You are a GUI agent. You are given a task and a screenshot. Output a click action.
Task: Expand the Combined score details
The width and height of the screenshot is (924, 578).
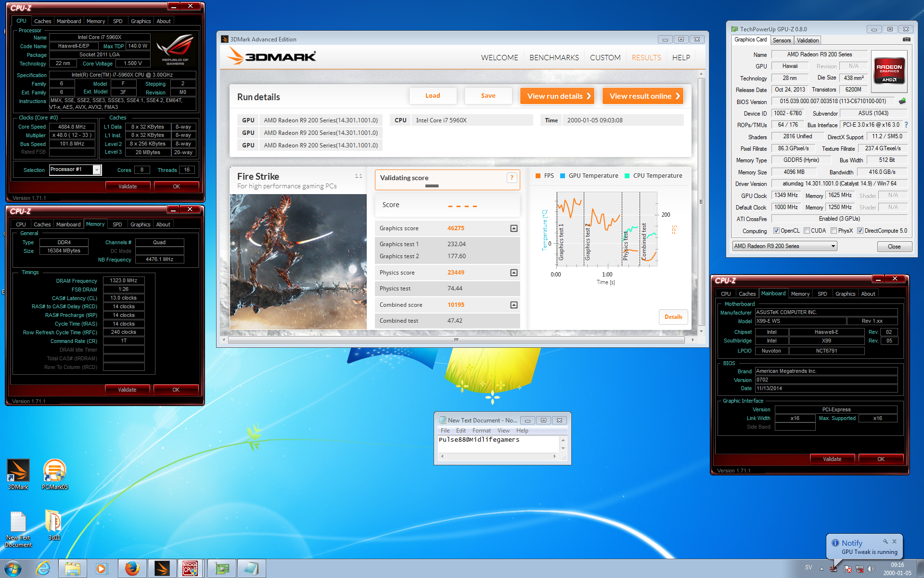[x=514, y=305]
